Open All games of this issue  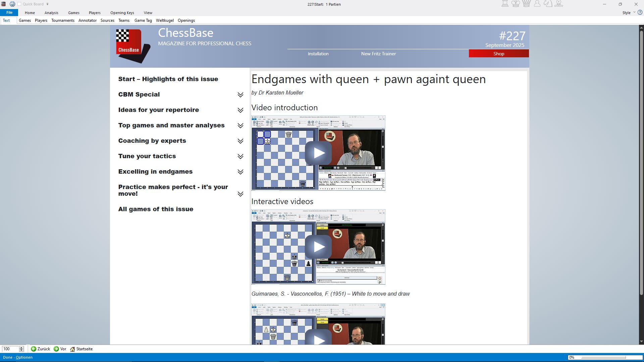(156, 209)
